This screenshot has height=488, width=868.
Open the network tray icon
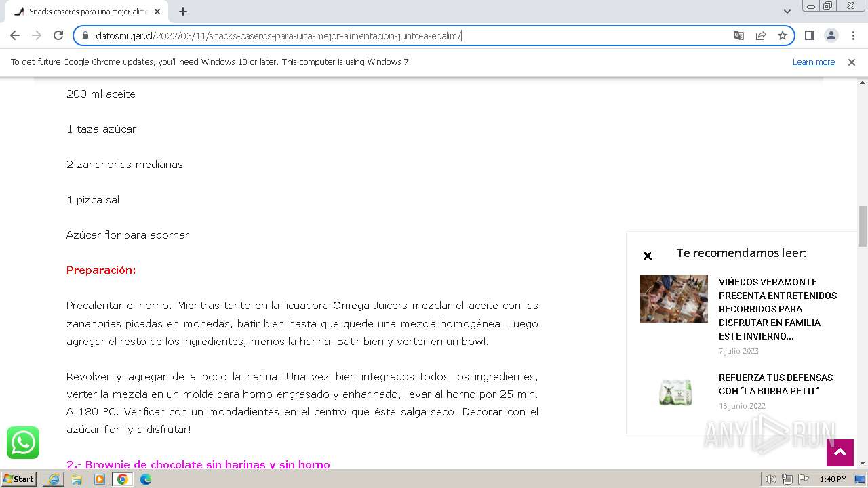(x=787, y=479)
